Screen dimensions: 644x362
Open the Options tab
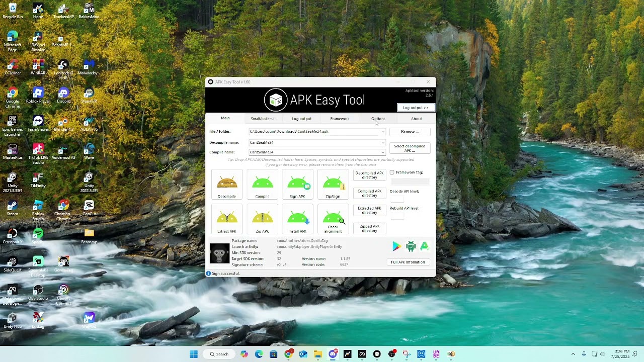click(x=378, y=119)
